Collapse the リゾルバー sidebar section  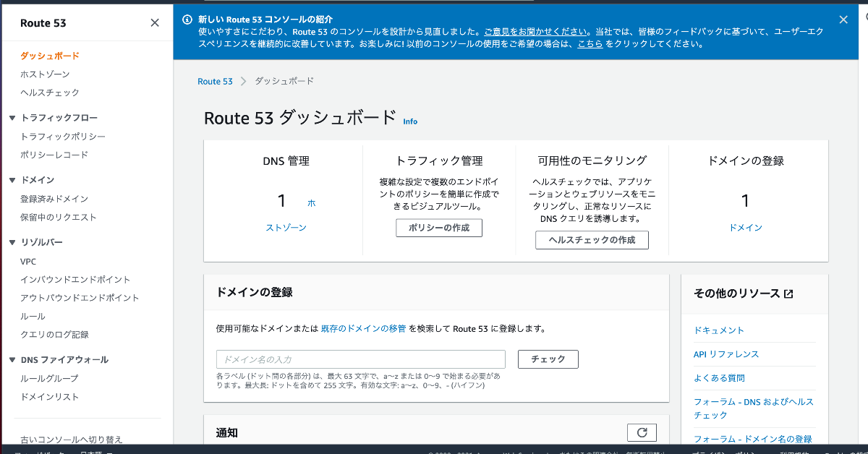pos(12,243)
